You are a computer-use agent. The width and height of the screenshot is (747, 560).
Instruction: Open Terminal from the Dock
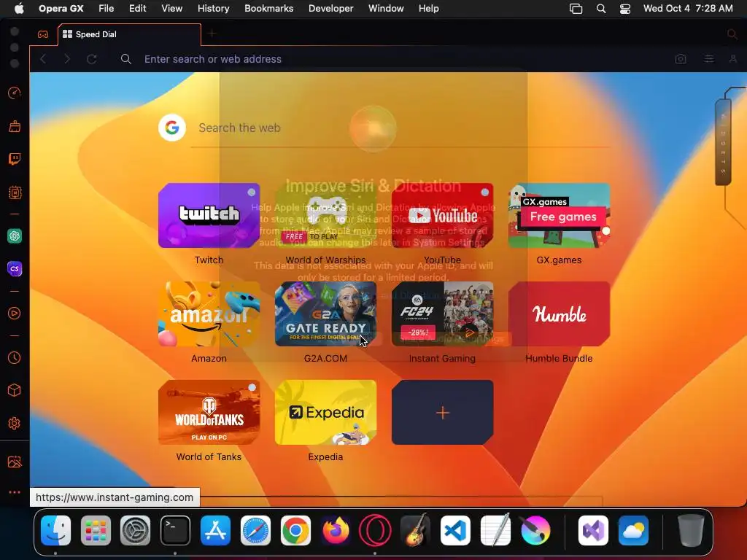click(175, 531)
